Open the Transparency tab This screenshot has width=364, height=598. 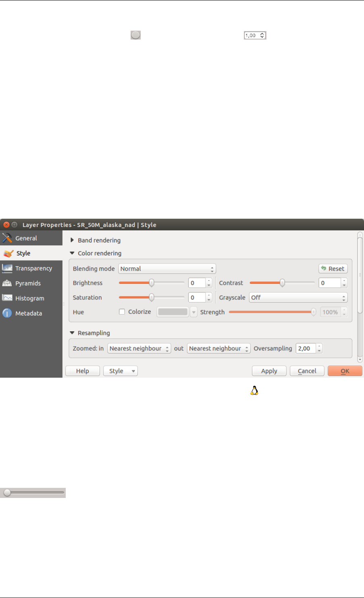(x=31, y=268)
